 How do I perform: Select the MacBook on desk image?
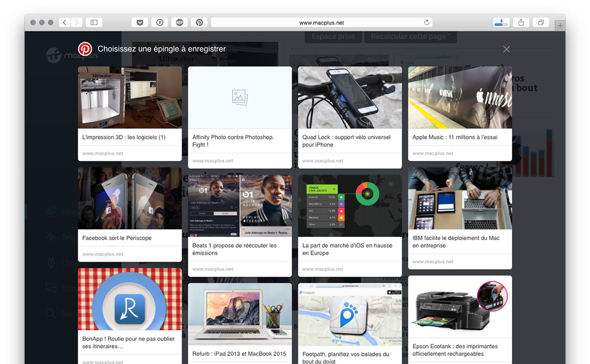(x=240, y=314)
